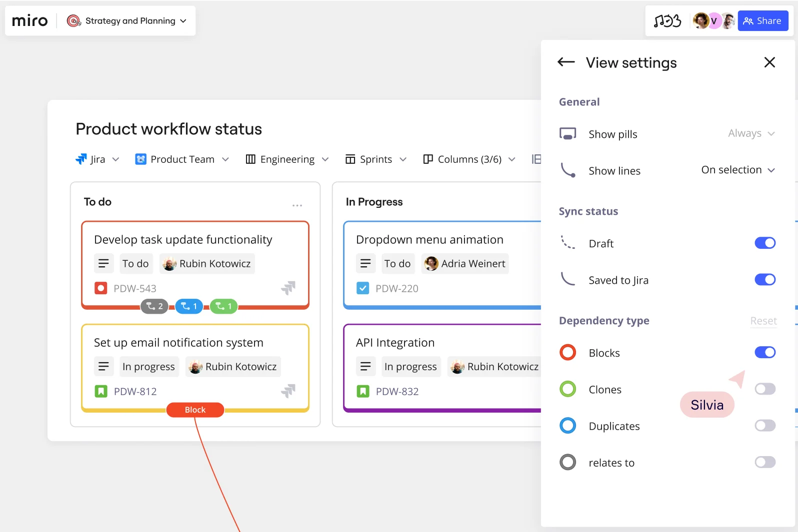The height and width of the screenshot is (532, 798).
Task: Disable the Draft sync status toggle
Action: (764, 243)
